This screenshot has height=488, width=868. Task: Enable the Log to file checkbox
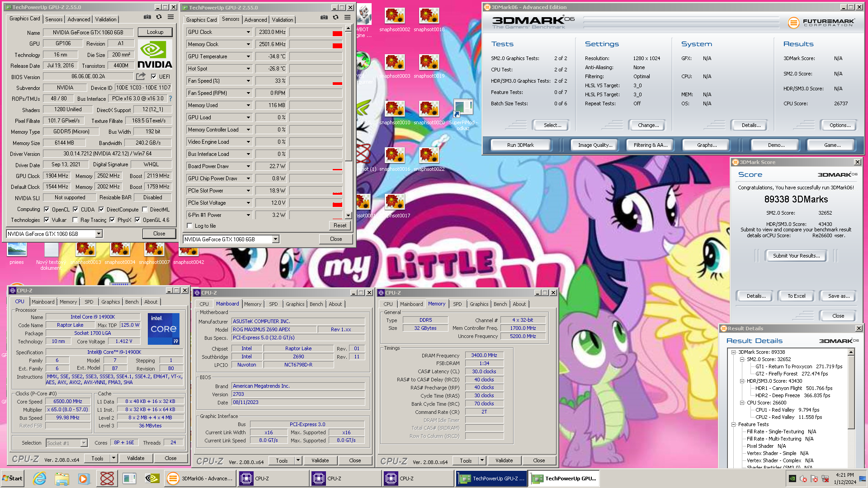click(190, 226)
